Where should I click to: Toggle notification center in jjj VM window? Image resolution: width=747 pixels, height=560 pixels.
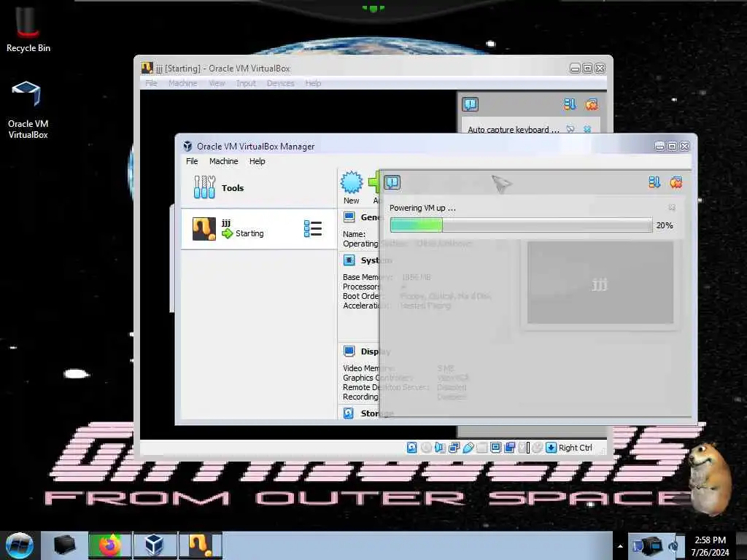pos(471,104)
